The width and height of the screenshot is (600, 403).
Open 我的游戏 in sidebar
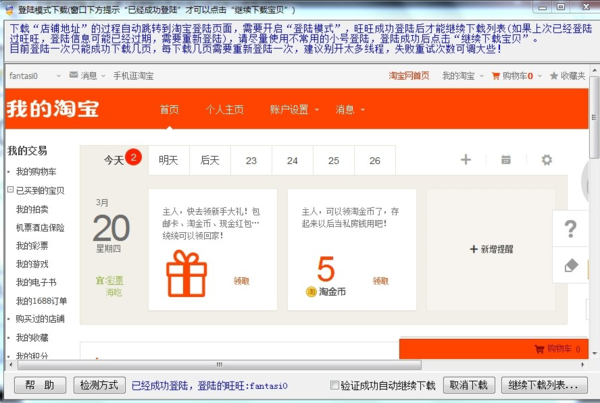[x=32, y=264]
